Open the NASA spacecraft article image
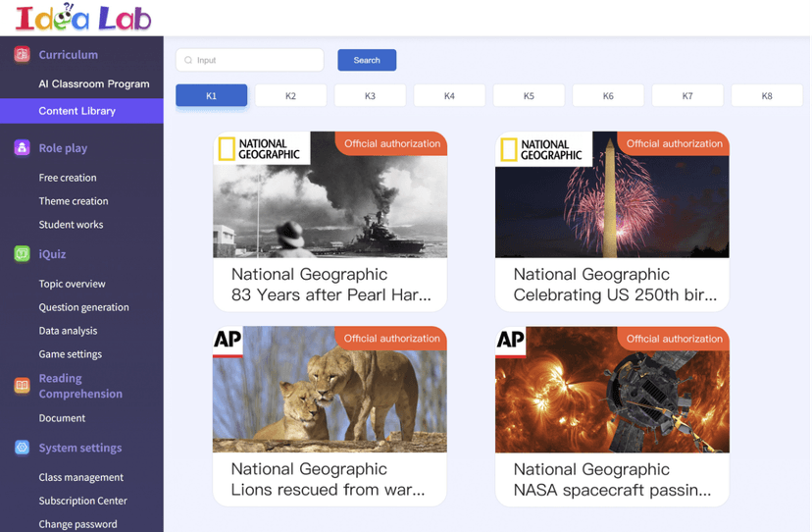The height and width of the screenshot is (532, 812). pos(612,391)
